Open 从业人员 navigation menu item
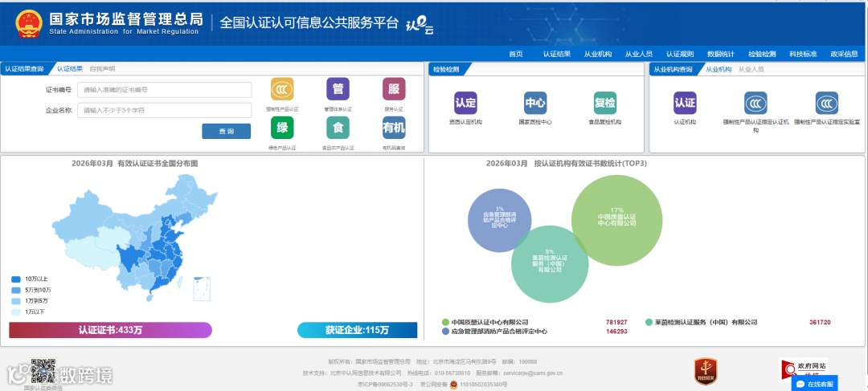This screenshot has width=868, height=391. (638, 55)
